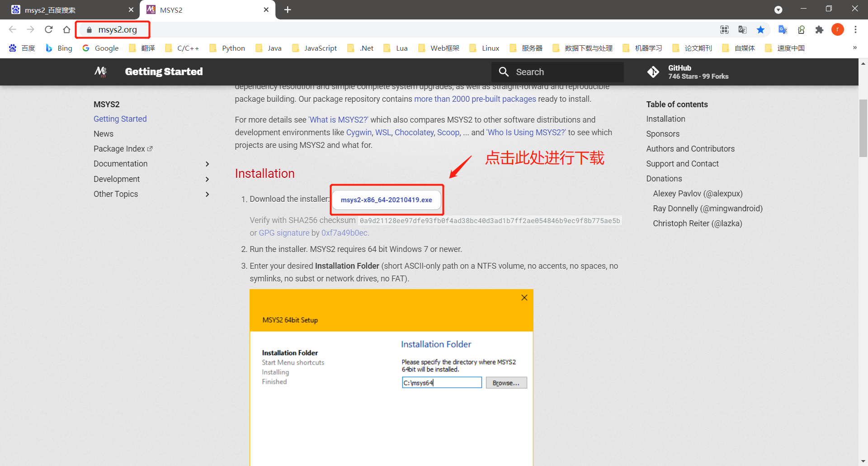Image resolution: width=868 pixels, height=466 pixels.
Task: Open the GPG signature link
Action: [284, 233]
